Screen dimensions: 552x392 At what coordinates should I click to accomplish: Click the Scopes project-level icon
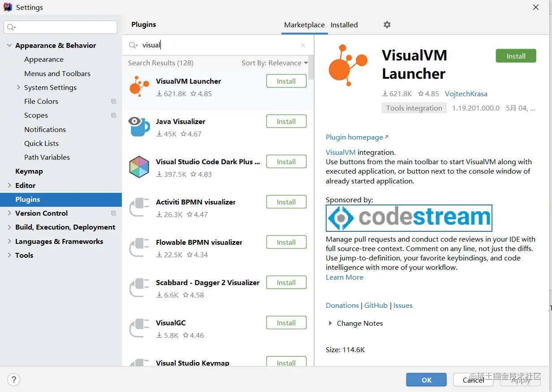tap(113, 115)
